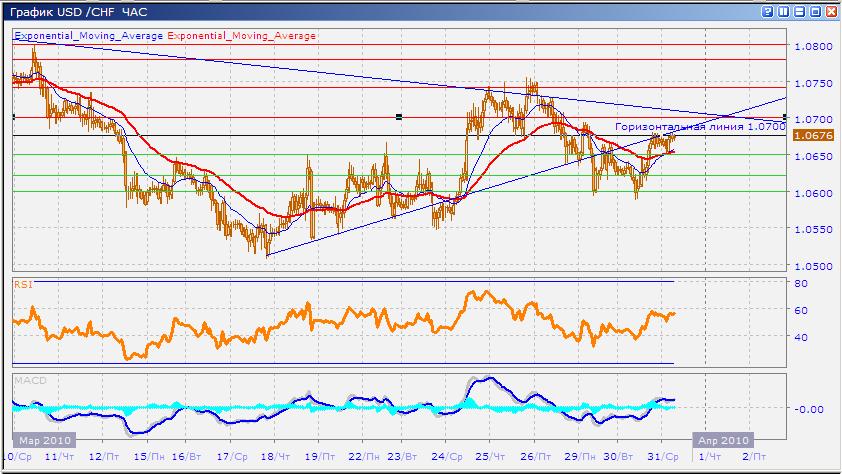Click the 25/Чт date on the time axis
Screen dimensions: 842x474
pyautogui.click(x=489, y=456)
